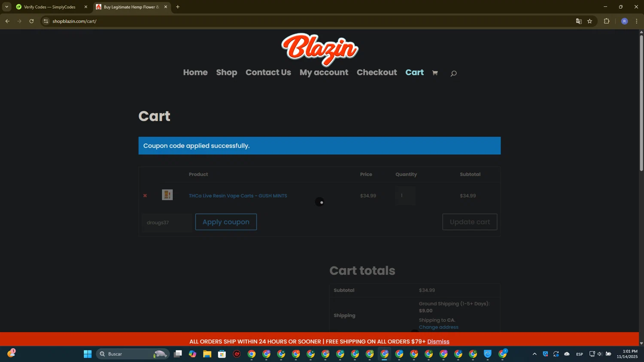Open the site search magnifier icon
Image resolution: width=644 pixels, height=362 pixels.
(453, 73)
